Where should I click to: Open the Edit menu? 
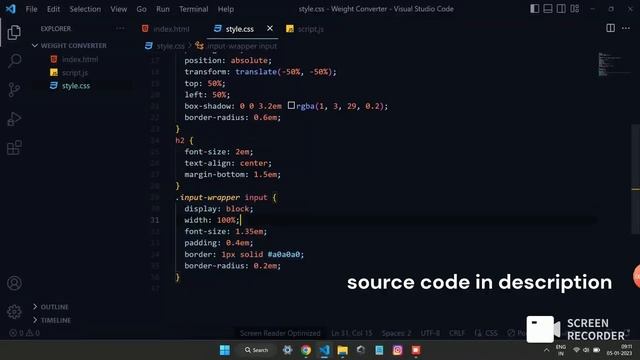(x=53, y=9)
